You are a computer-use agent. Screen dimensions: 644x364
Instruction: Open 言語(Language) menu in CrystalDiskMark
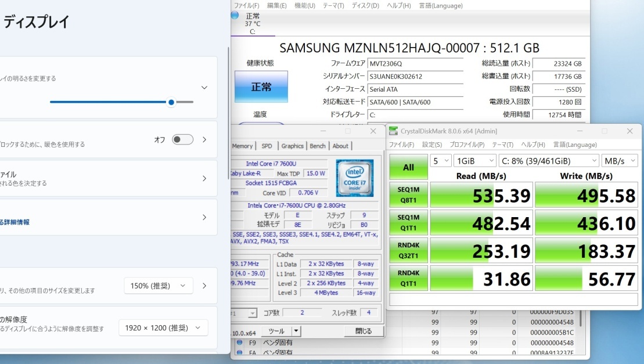[x=575, y=145]
